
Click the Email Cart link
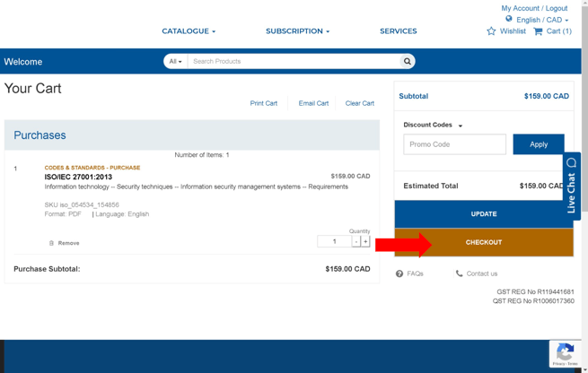tap(313, 103)
